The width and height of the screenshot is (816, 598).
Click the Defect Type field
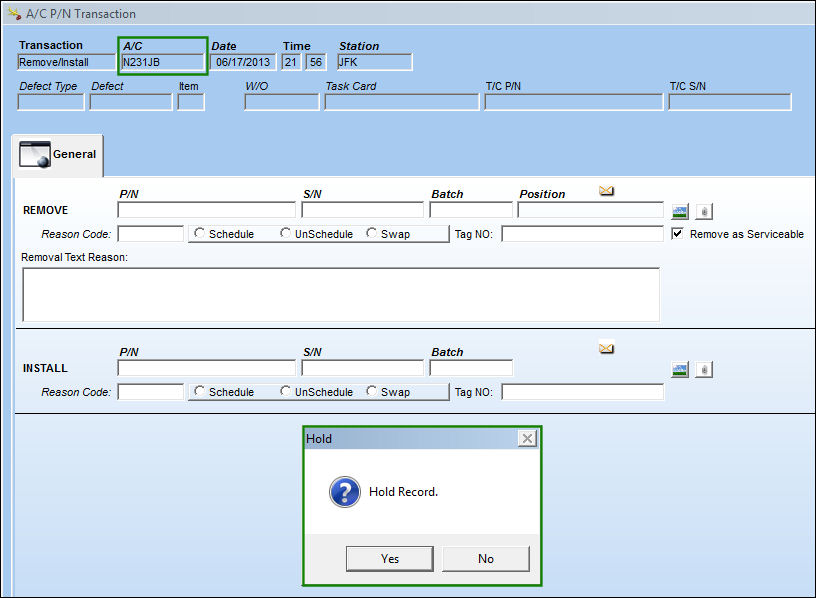pyautogui.click(x=50, y=102)
